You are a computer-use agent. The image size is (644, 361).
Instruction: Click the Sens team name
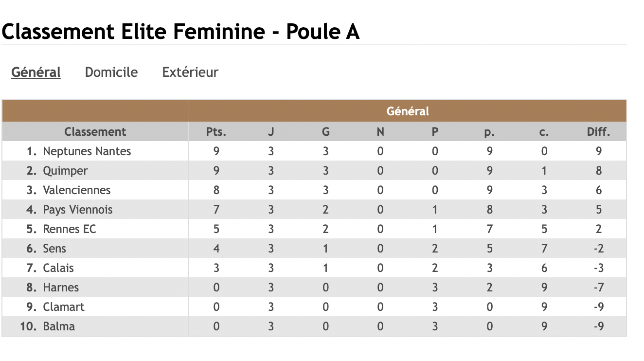point(54,249)
